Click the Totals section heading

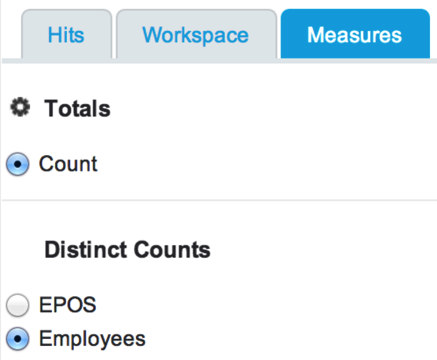point(77,109)
